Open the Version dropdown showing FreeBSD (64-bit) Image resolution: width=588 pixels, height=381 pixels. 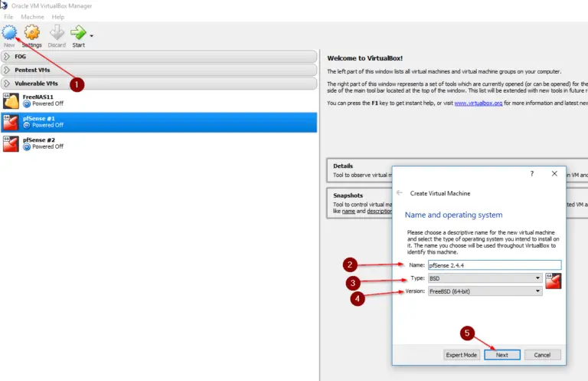tap(485, 291)
